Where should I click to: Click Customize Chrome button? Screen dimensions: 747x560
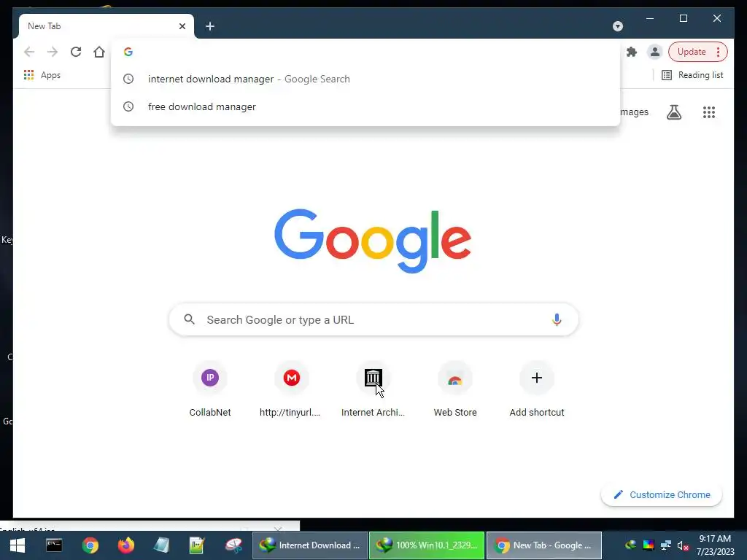(662, 495)
